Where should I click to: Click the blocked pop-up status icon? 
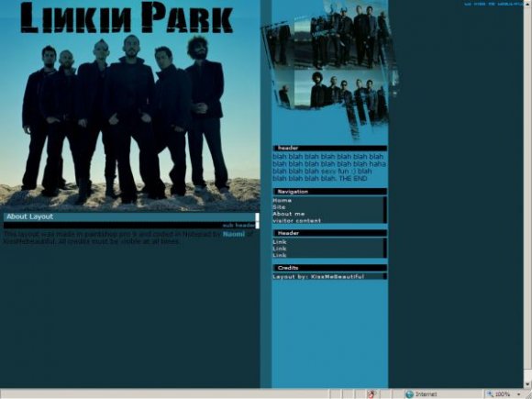371,393
